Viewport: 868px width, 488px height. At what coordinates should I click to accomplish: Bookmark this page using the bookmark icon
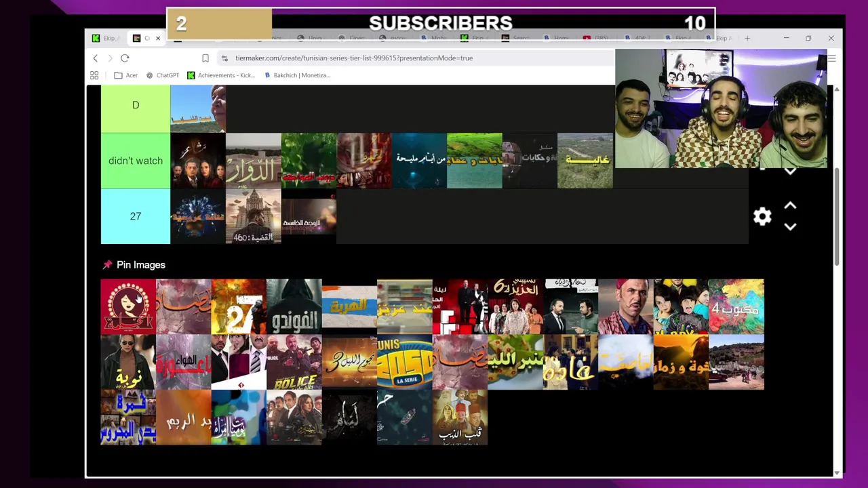tap(205, 58)
